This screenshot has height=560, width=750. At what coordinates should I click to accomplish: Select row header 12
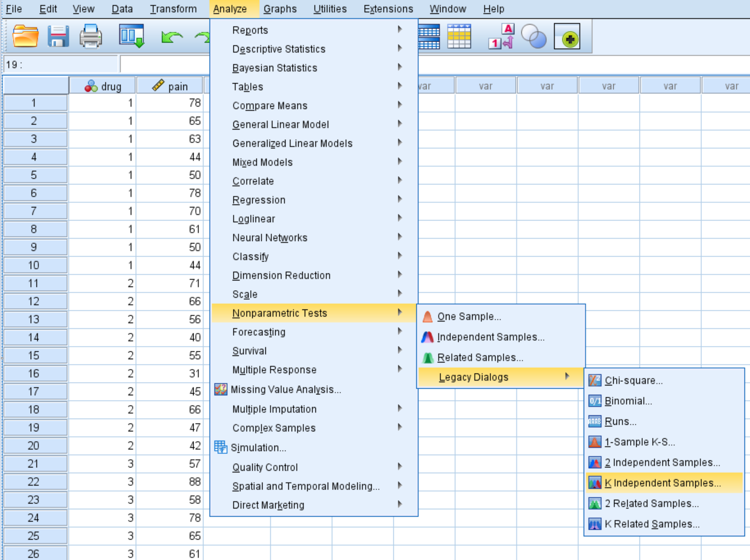click(x=35, y=301)
